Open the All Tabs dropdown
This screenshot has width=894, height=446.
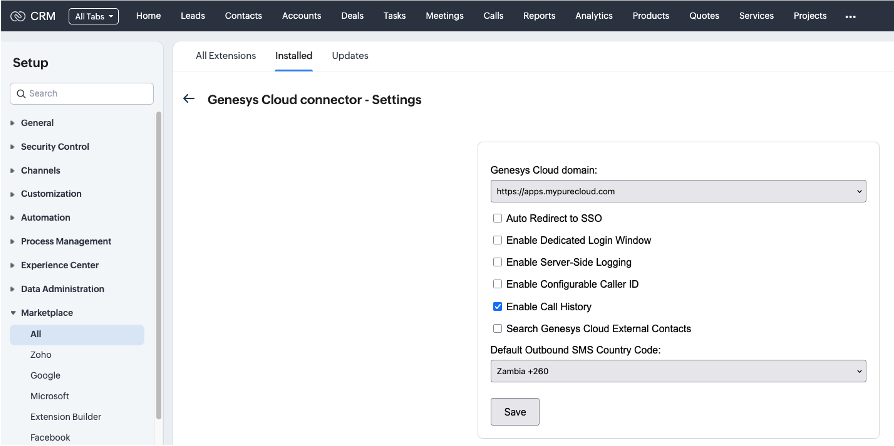(x=93, y=16)
